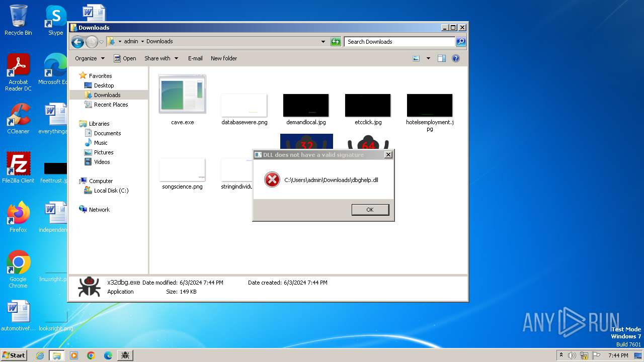
Task: Open automotive Word document on desktop
Action: pyautogui.click(x=18, y=316)
